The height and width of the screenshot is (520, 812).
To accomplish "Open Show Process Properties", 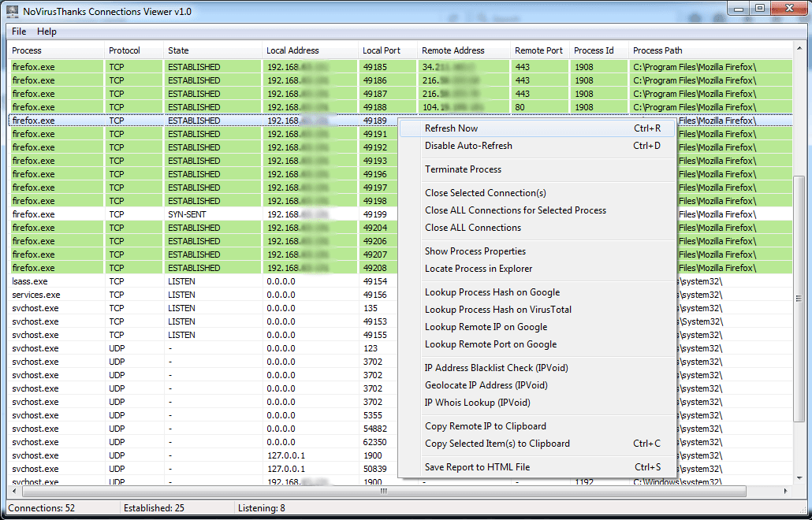I will tap(538, 251).
